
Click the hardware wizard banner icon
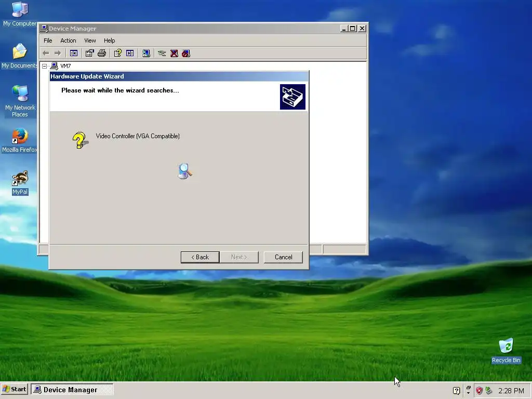tap(292, 97)
